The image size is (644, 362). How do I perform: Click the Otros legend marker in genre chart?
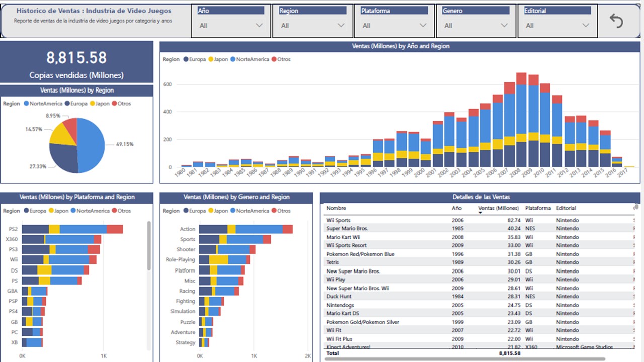coord(274,211)
